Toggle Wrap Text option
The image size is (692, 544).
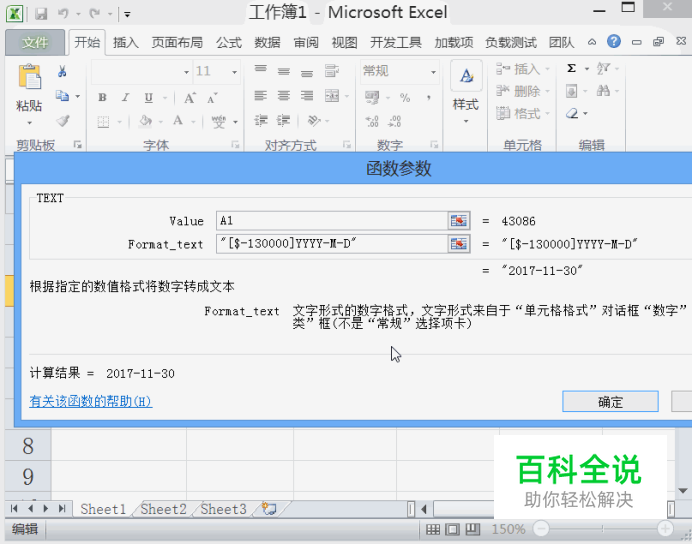pyautogui.click(x=331, y=71)
